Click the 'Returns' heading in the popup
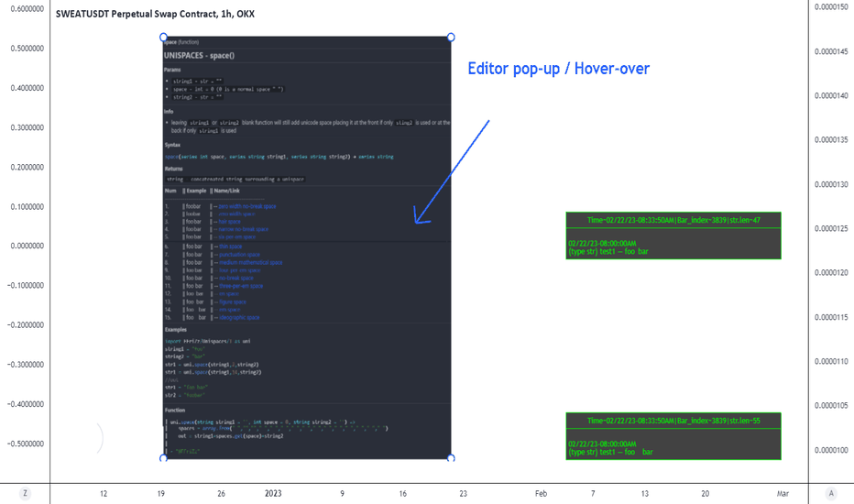Screen dimensions: 854x504 point(174,169)
